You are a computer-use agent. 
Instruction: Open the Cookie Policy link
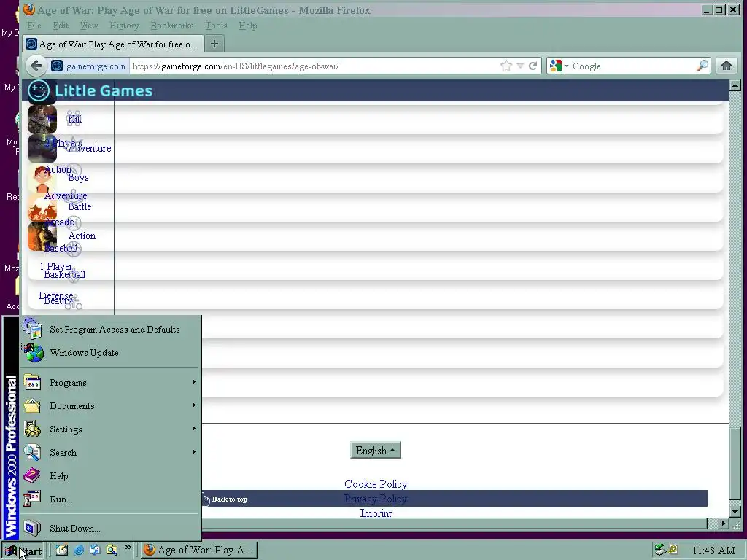[x=376, y=484]
